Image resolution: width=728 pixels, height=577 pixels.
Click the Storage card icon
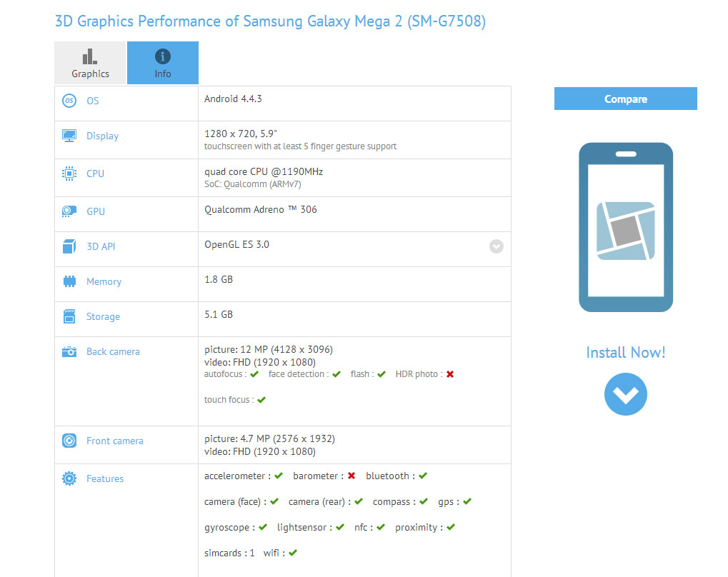pyautogui.click(x=69, y=316)
